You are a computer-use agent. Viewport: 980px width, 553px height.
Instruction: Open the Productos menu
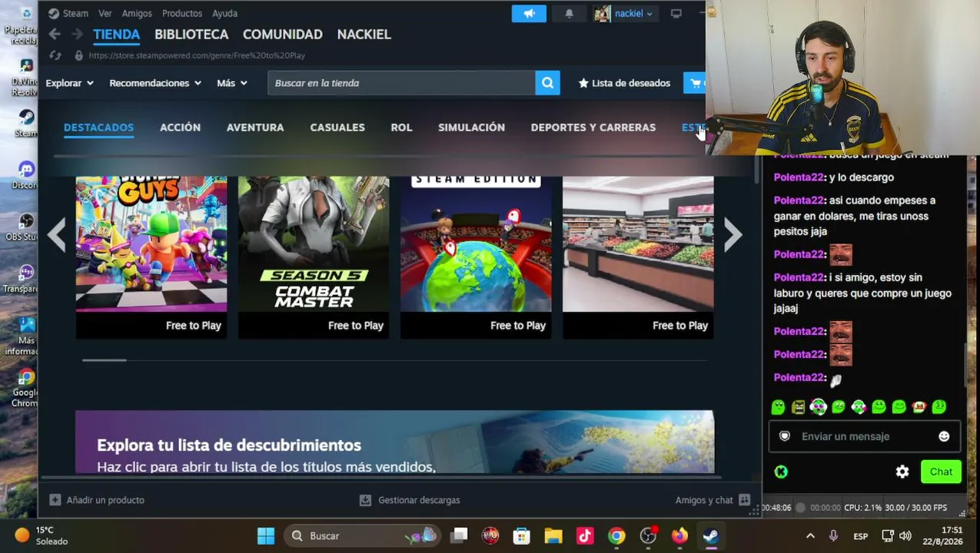coord(182,13)
